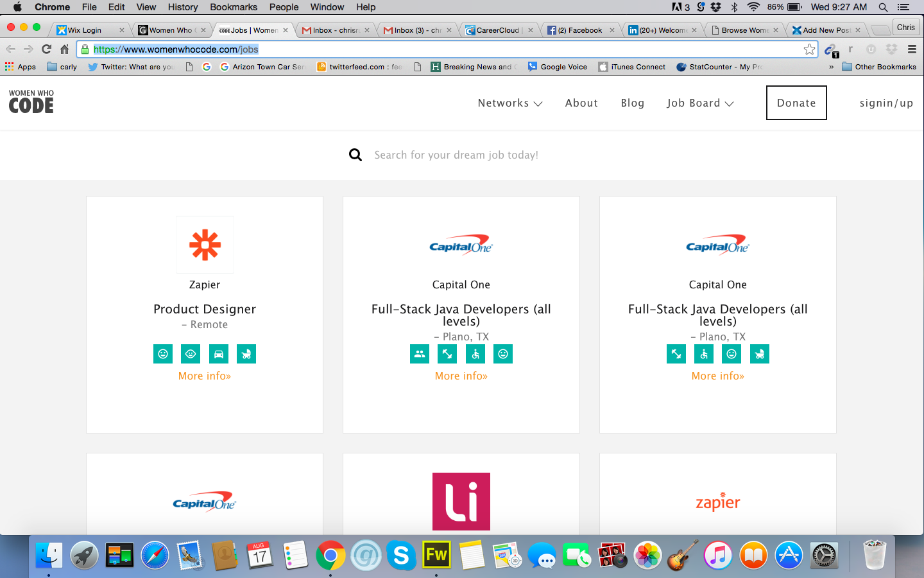Open the carly bookmarks folder
The height and width of the screenshot is (578, 924).
62,67
